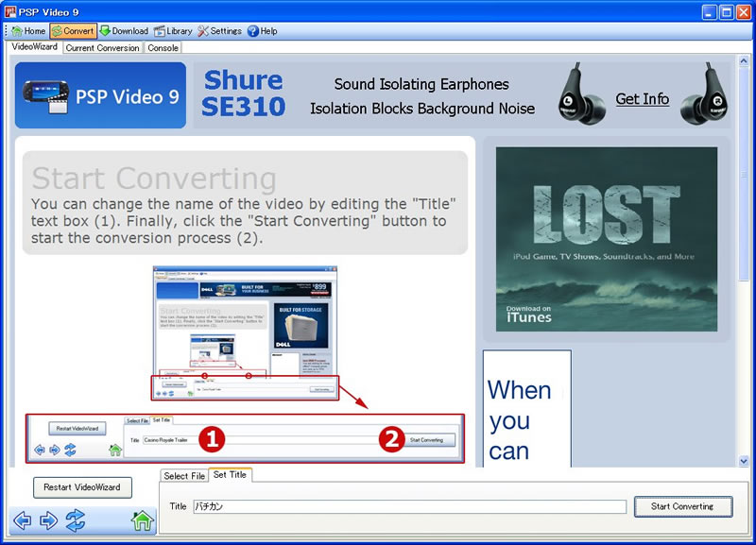Click the small tutorial screenshot thumbnail

coord(245,332)
